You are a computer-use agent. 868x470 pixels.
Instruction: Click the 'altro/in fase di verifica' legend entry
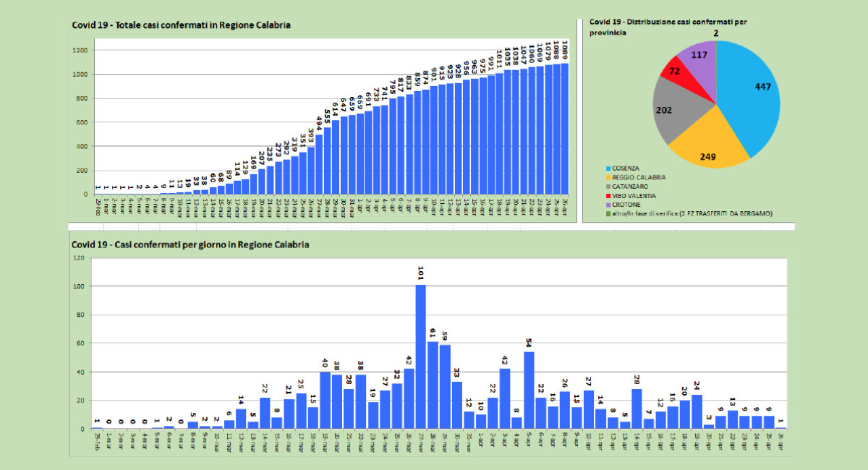(x=686, y=213)
